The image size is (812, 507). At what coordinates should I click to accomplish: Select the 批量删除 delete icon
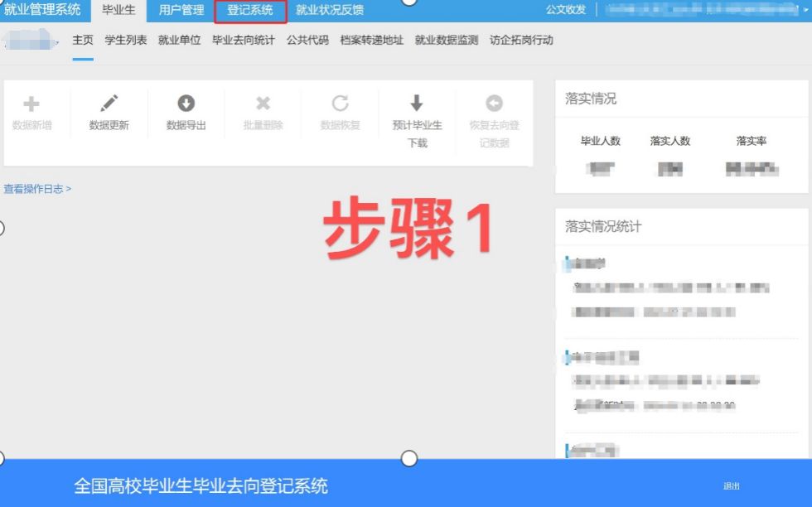point(263,106)
